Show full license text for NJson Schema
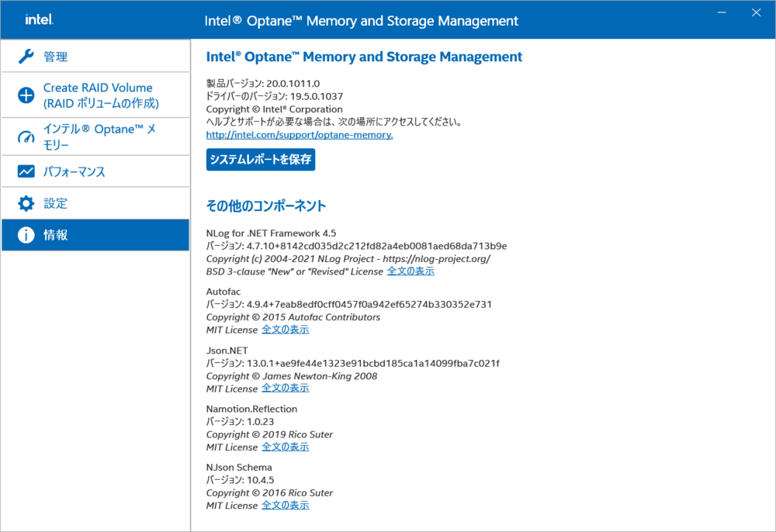Image resolution: width=776 pixels, height=532 pixels. [286, 505]
